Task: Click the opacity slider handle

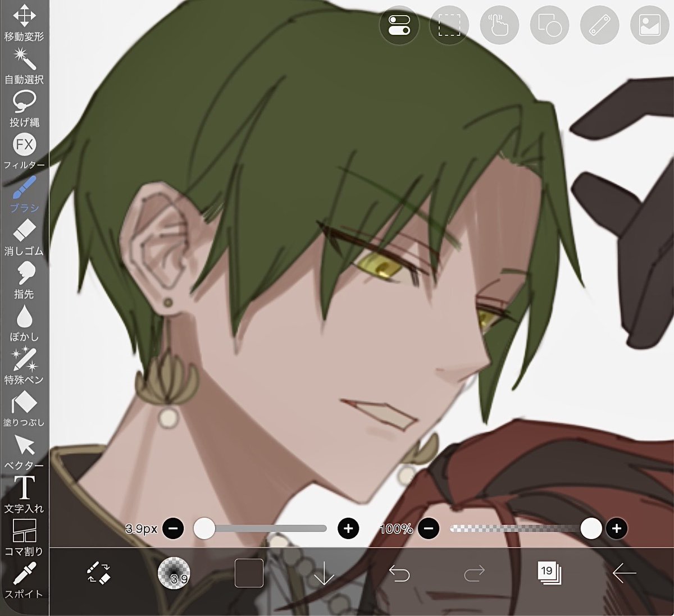Action: tap(591, 528)
